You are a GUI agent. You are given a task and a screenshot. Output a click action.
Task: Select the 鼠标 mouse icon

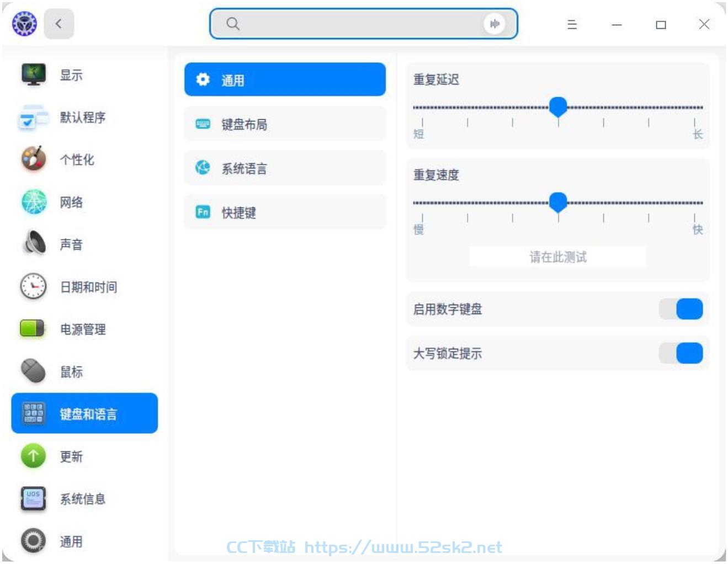click(33, 371)
